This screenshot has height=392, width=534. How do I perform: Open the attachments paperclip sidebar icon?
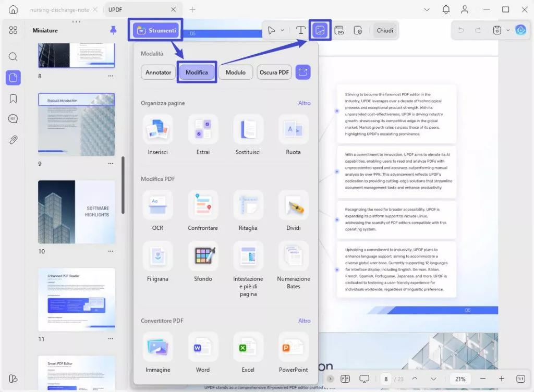pyautogui.click(x=13, y=140)
